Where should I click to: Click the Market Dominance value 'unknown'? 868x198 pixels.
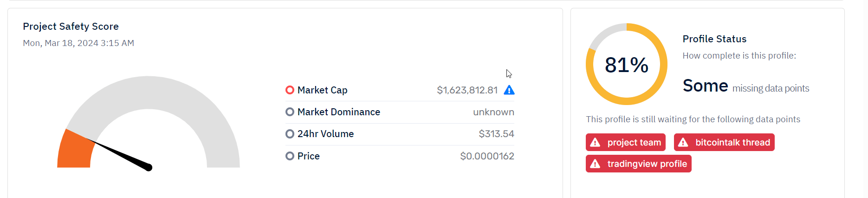[493, 112]
